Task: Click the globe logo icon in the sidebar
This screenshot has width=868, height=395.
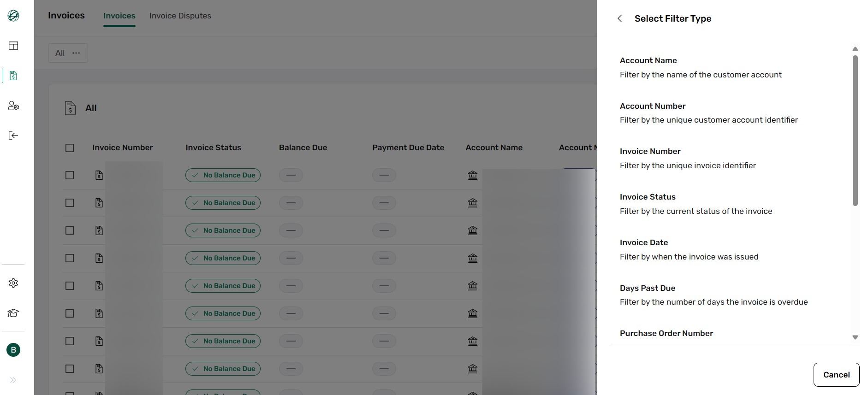Action: point(13,16)
